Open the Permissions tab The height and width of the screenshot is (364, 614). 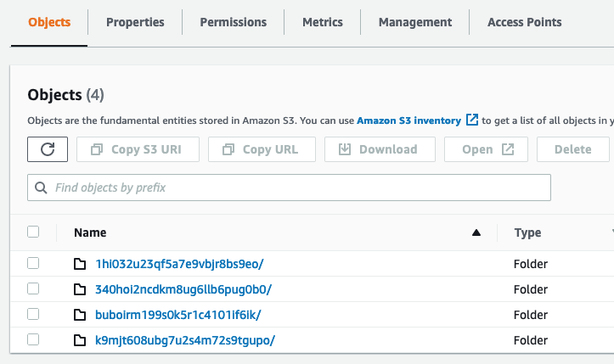point(233,23)
